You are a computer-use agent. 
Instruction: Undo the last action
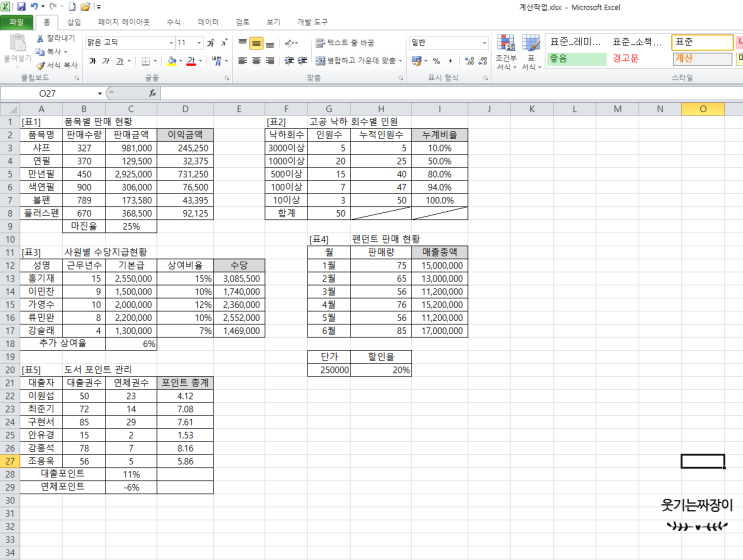(x=34, y=7)
